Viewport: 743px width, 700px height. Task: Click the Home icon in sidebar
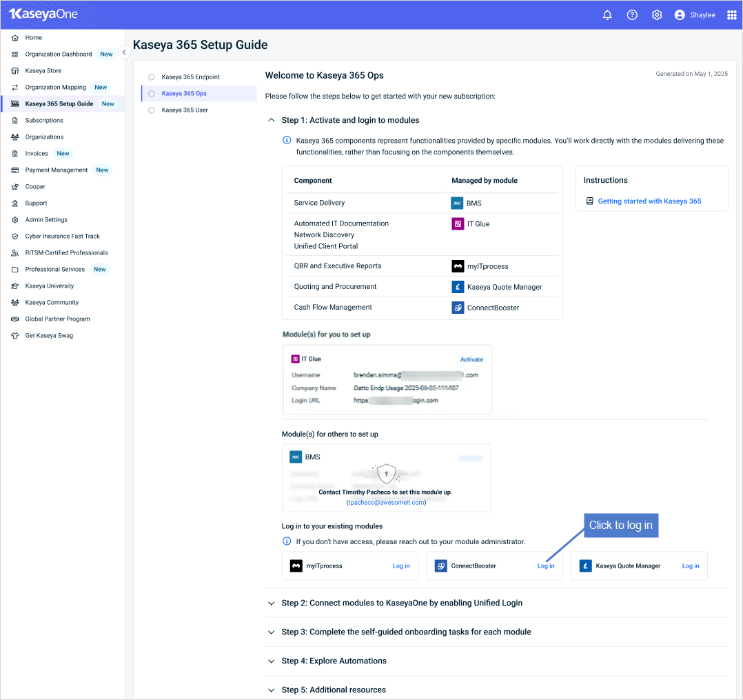coord(15,38)
